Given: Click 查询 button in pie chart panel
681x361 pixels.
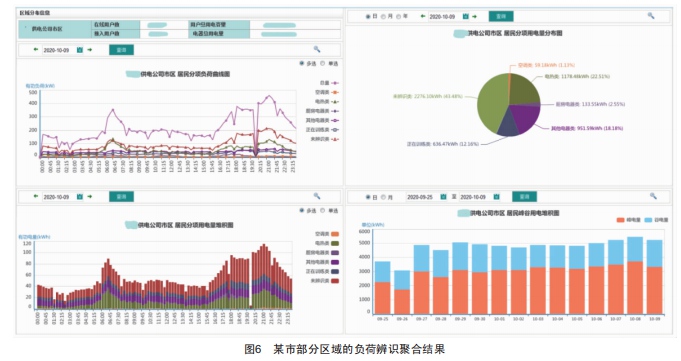Looking at the screenshot, I should 501,17.
